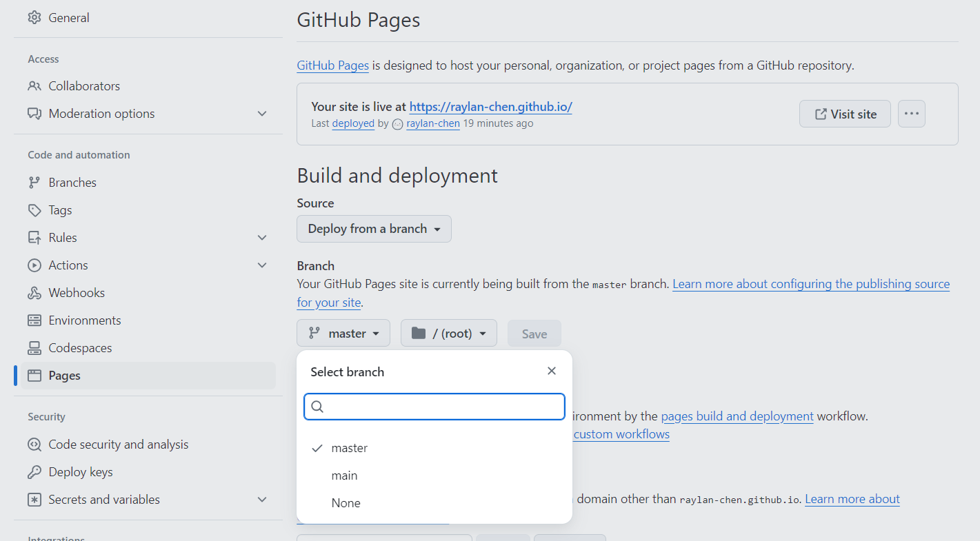This screenshot has height=541, width=980.
Task: Click the custom workflows link
Action: click(x=621, y=434)
